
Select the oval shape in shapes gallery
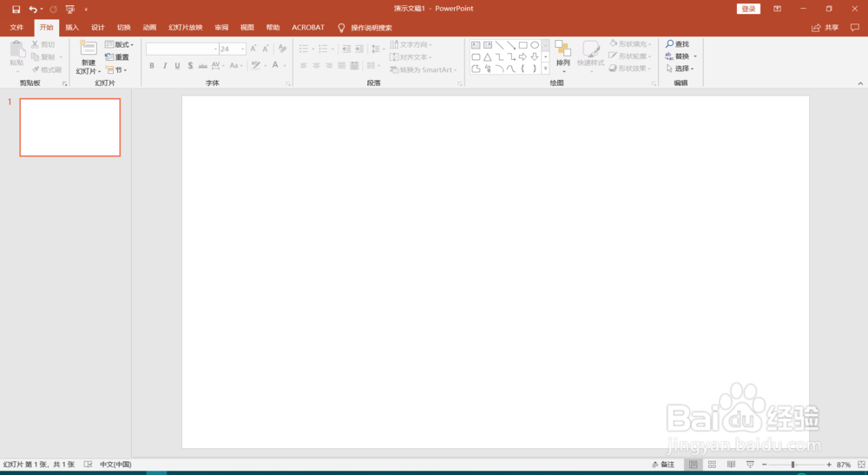[x=534, y=45]
